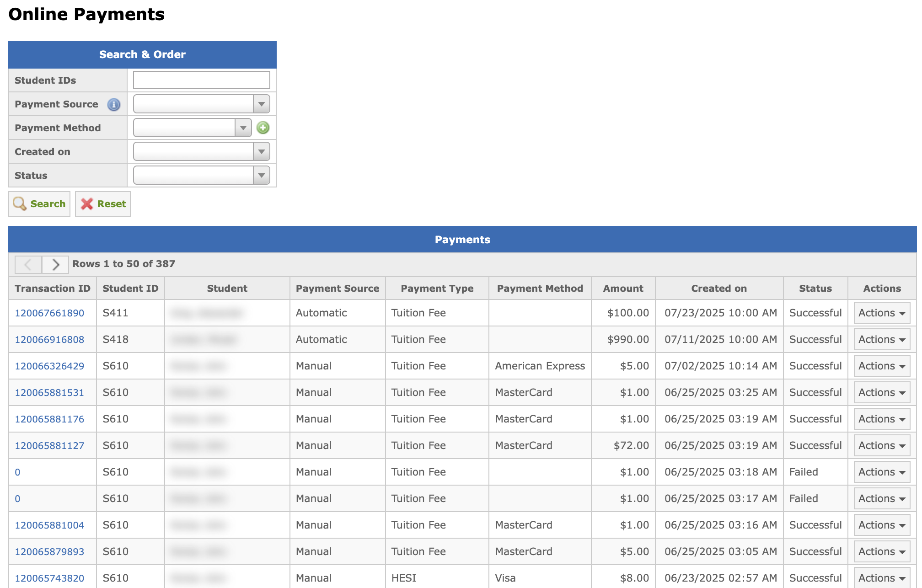Click the previous page arrow
The height and width of the screenshot is (588, 922).
coord(28,264)
